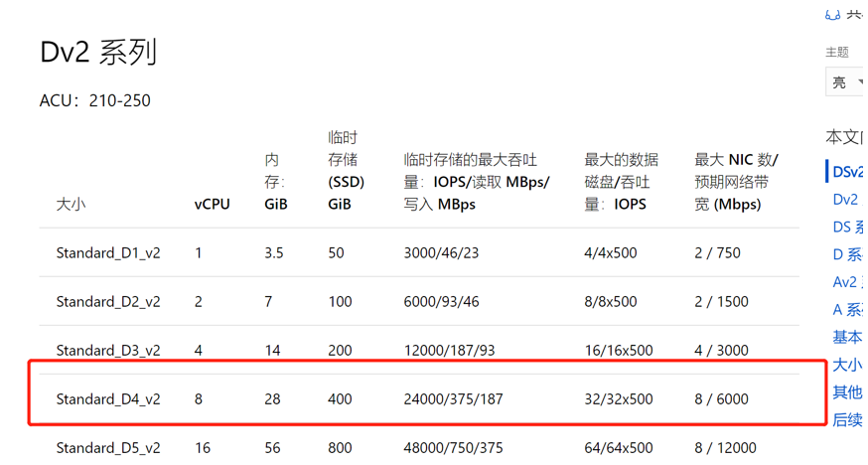The width and height of the screenshot is (868, 465).
Task: Select the Standard_D3_v2 cell
Action: (108, 351)
